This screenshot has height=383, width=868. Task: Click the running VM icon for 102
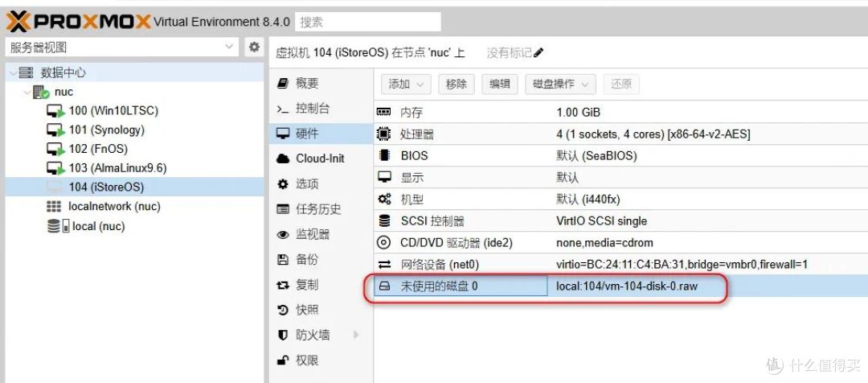point(56,150)
